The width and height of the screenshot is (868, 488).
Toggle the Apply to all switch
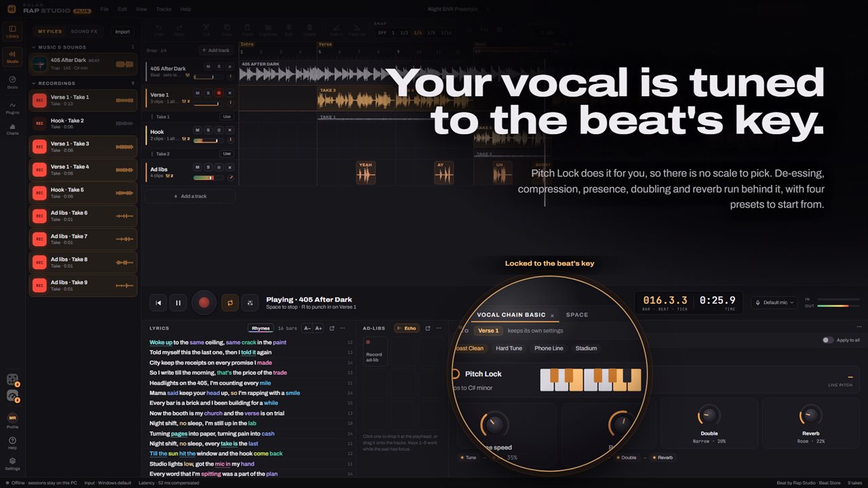tap(827, 340)
